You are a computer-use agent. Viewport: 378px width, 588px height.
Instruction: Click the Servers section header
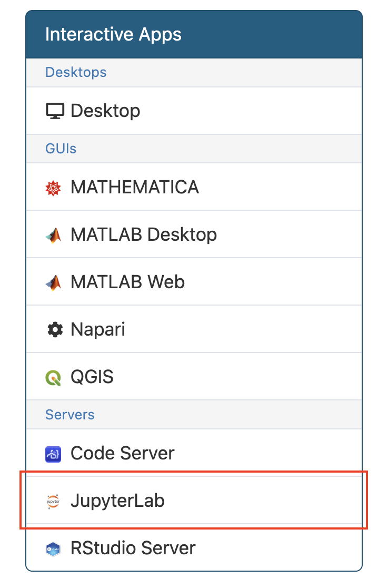click(x=69, y=415)
